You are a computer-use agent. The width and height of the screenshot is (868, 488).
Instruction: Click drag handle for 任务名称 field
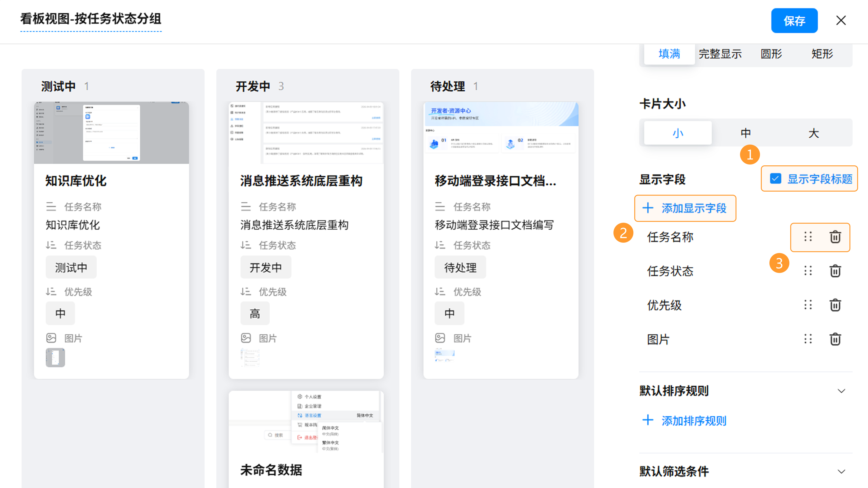pyautogui.click(x=808, y=237)
